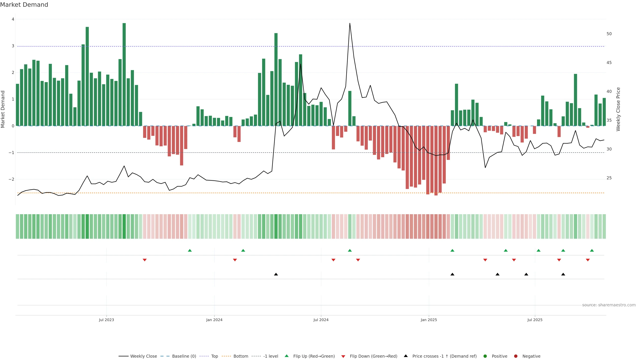Viewport: 644px width, 362px height.
Task: Click the first dark green heat strip cell
Action: tap(87, 226)
